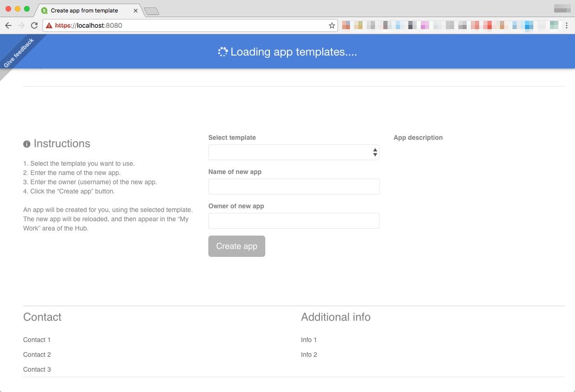Click the Owner of new app label
This screenshot has width=575, height=392.
click(236, 206)
